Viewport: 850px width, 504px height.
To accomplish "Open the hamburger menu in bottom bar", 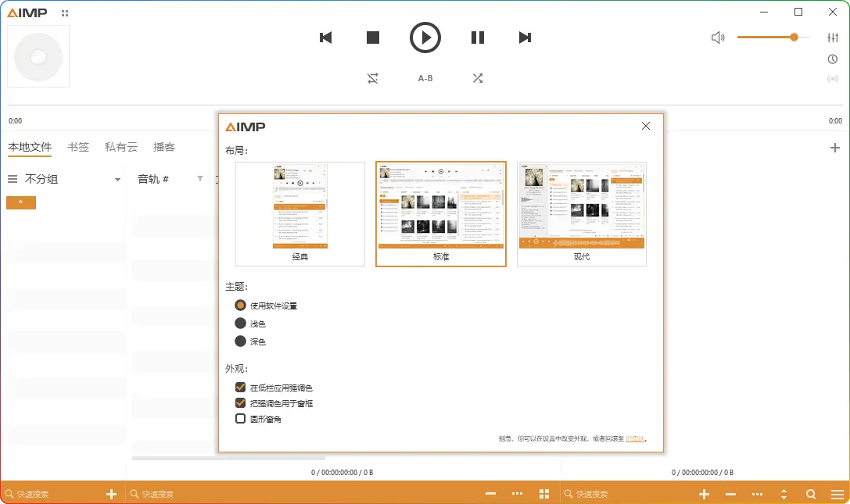I will tap(837, 494).
